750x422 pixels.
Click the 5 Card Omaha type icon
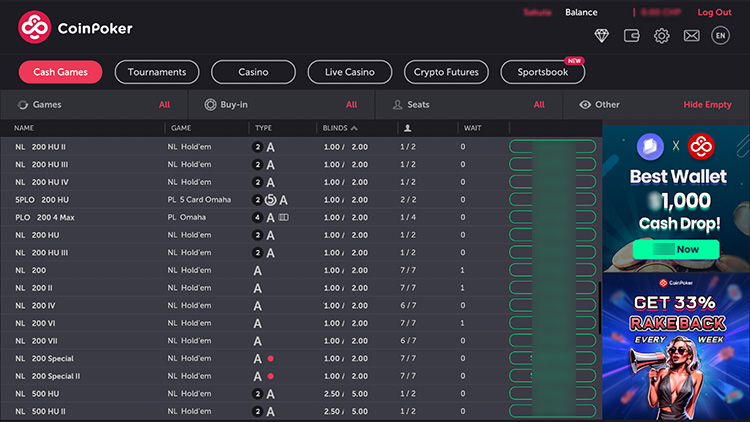point(271,200)
